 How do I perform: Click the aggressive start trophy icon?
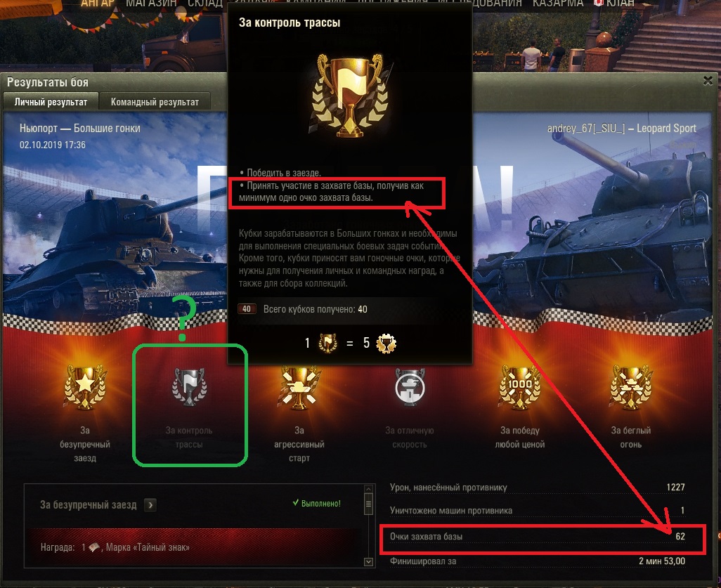[x=299, y=387]
